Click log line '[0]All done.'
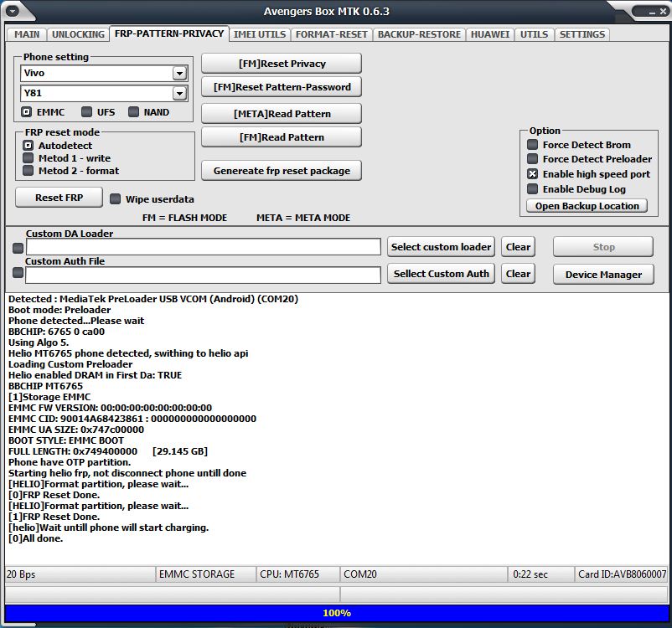The height and width of the screenshot is (628, 672). (x=35, y=538)
